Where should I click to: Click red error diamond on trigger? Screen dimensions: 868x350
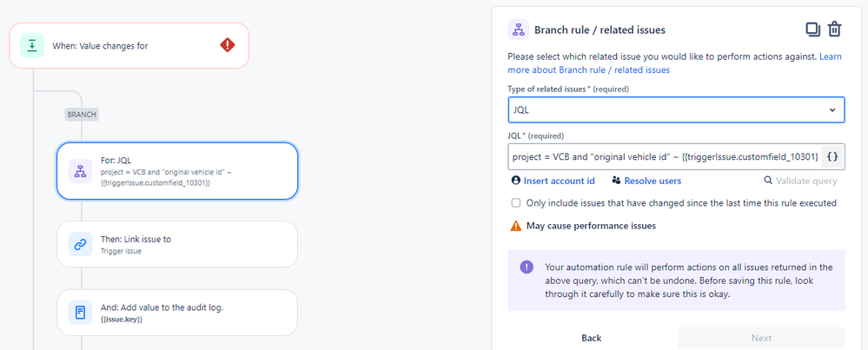(x=228, y=45)
